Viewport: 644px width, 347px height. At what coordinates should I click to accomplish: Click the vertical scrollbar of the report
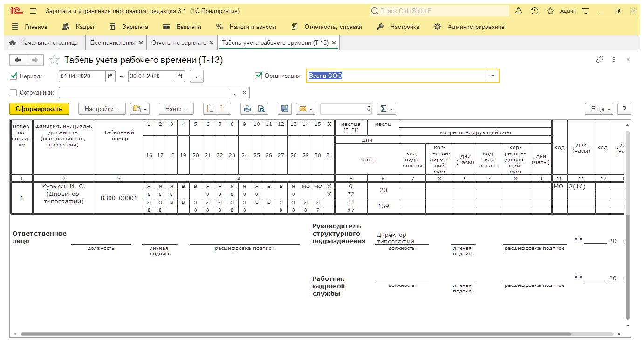point(628,266)
